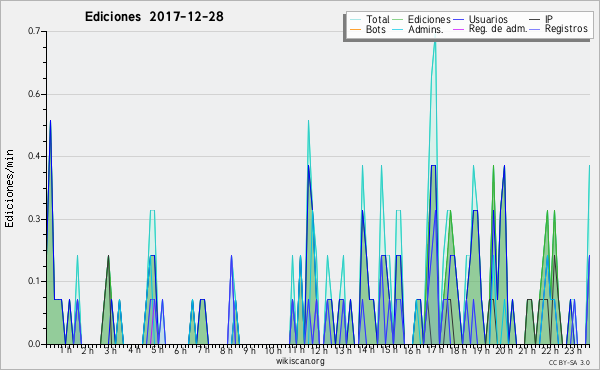
Task: Click the Ediciones legend color line
Action: (x=398, y=20)
